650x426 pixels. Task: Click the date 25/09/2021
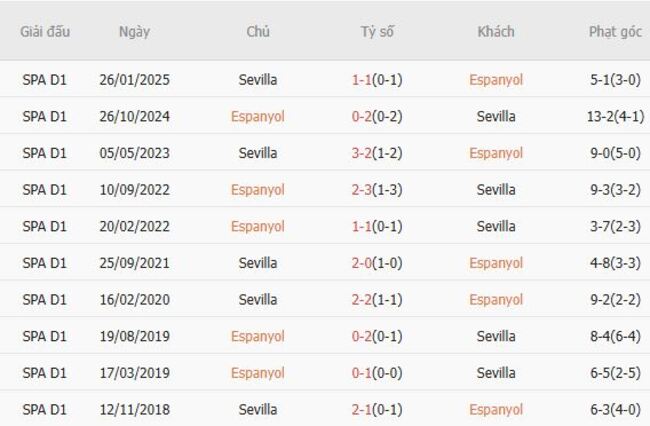pos(134,263)
